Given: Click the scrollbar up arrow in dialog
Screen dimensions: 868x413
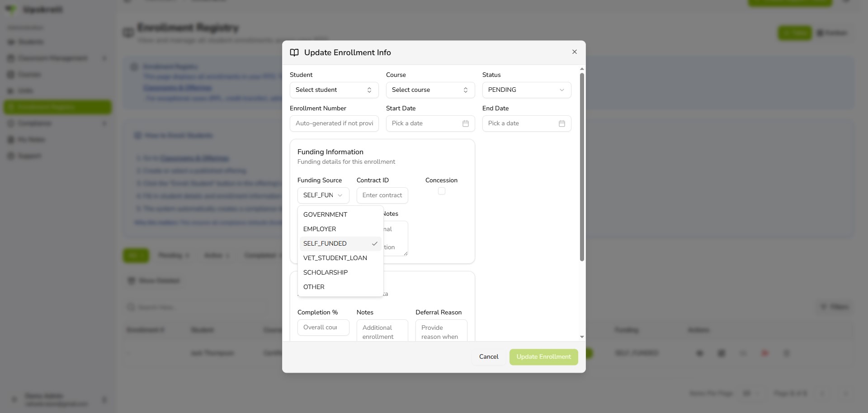Looking at the screenshot, I should 582,69.
